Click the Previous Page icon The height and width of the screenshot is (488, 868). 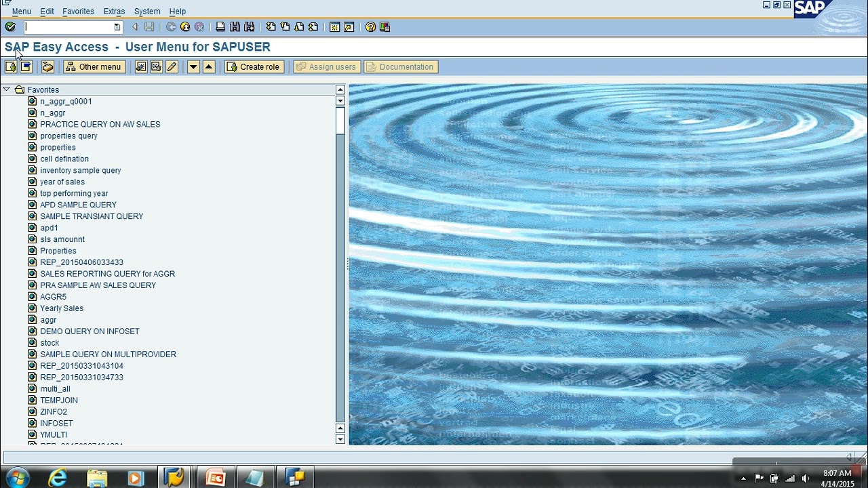pos(285,27)
